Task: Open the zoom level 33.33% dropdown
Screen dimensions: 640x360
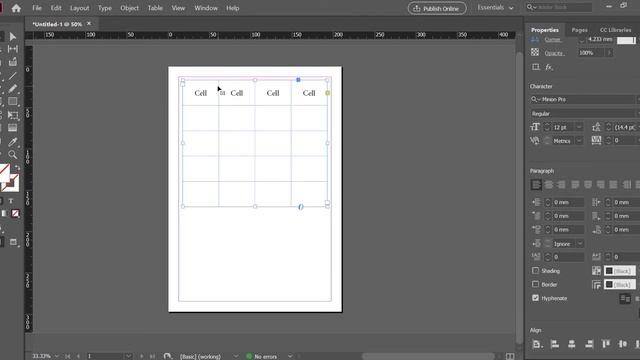Action: tap(56, 356)
